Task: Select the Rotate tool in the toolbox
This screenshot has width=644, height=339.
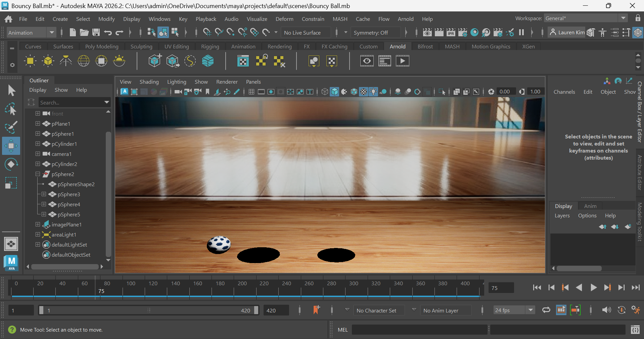Action: [x=11, y=164]
